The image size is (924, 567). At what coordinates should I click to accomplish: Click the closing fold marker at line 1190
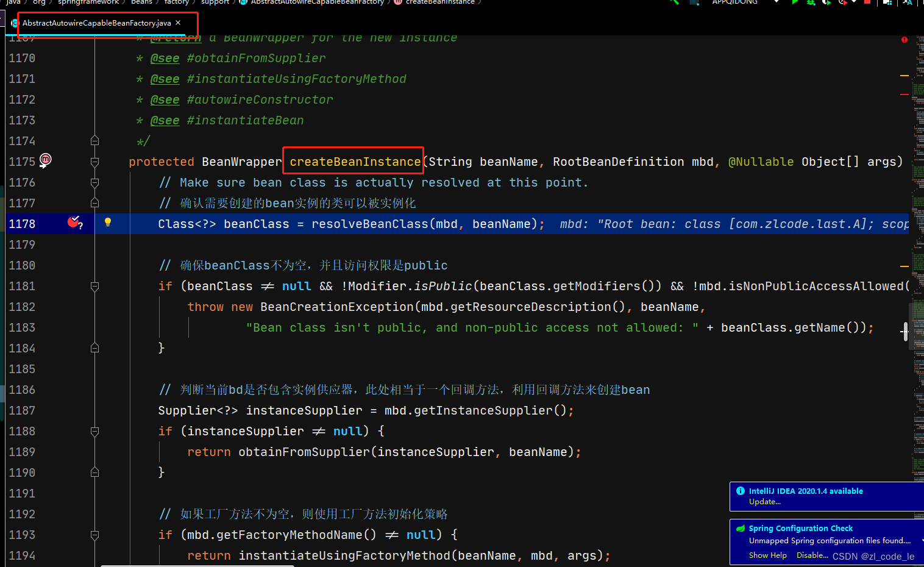tap(94, 472)
